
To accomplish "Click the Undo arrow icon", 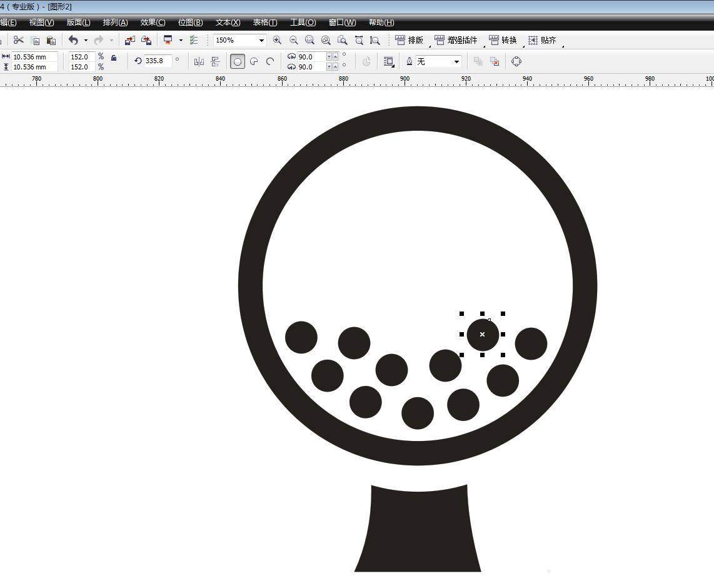I will tap(73, 40).
